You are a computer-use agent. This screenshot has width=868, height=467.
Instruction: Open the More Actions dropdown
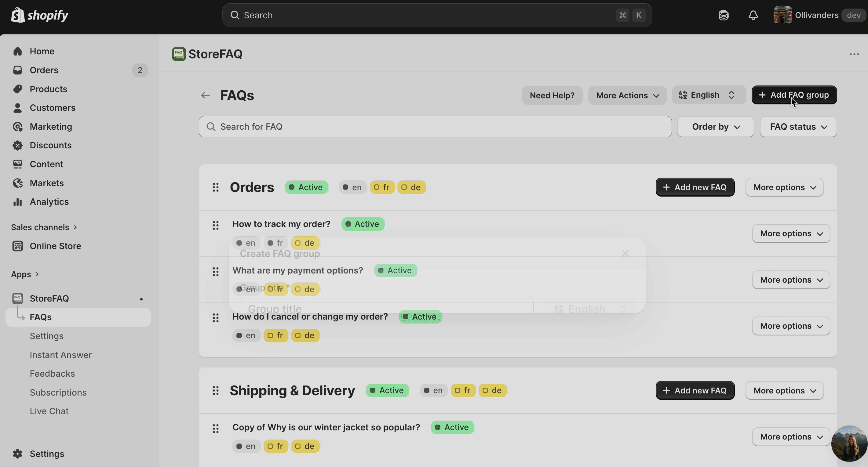click(x=627, y=95)
